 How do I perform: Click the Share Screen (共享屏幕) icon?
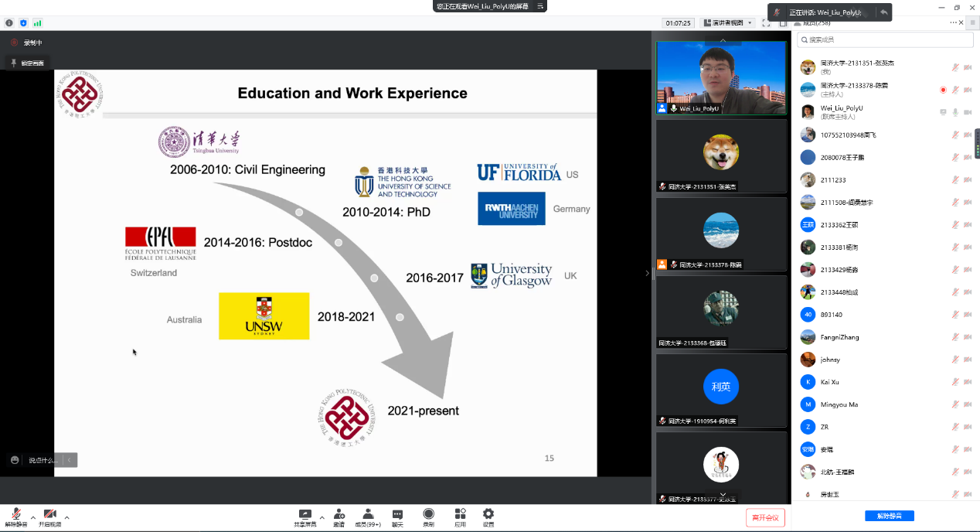(x=305, y=514)
